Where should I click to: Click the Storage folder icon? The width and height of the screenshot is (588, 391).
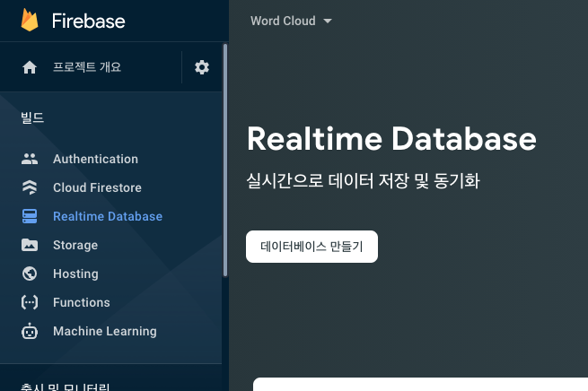(x=30, y=245)
